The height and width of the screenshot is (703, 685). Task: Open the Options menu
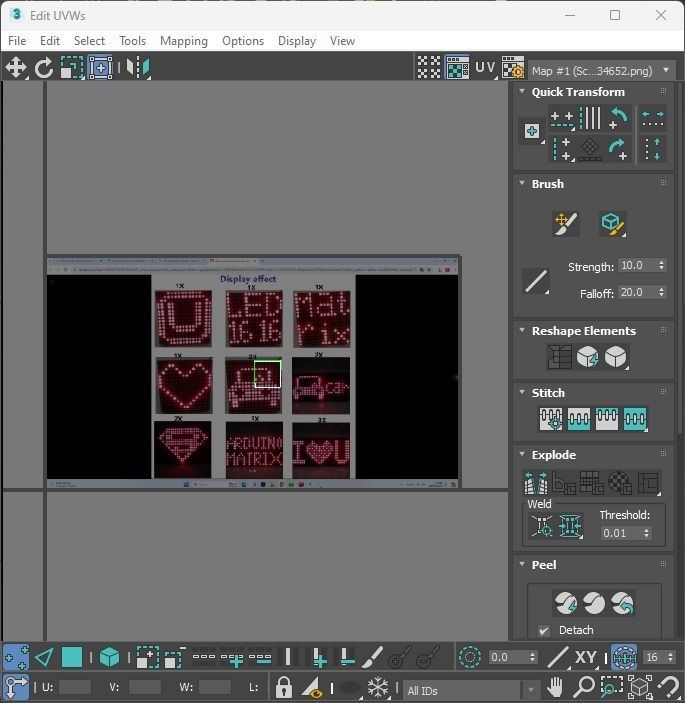point(243,41)
